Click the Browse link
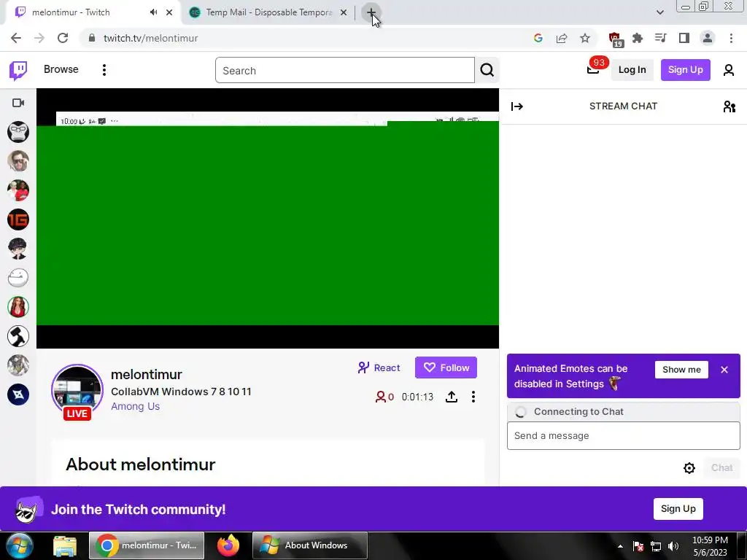This screenshot has height=560, width=747. pos(61,69)
